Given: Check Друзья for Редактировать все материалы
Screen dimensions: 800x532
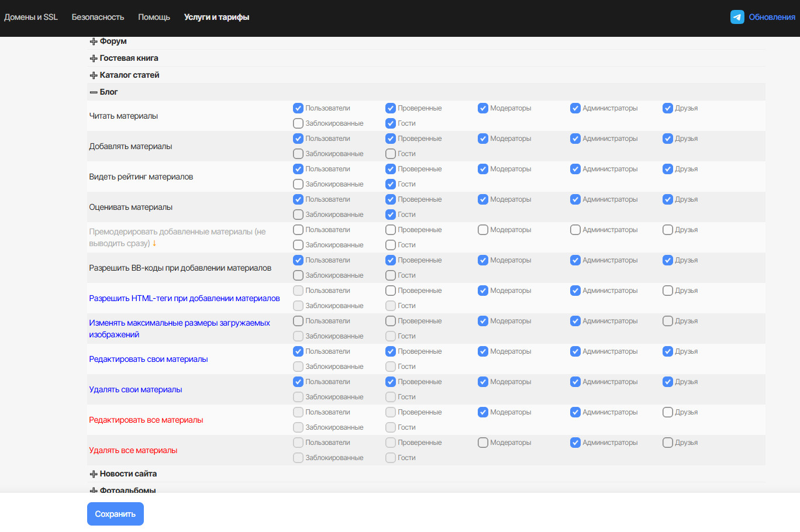Looking at the screenshot, I should [x=668, y=412].
